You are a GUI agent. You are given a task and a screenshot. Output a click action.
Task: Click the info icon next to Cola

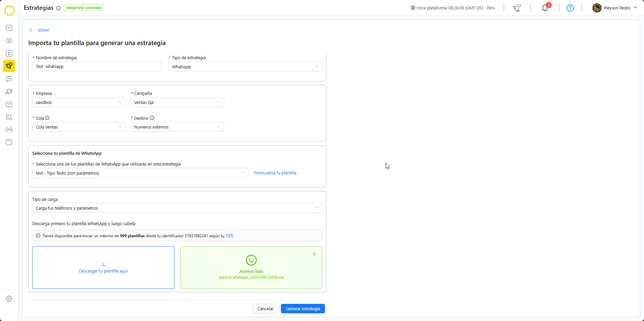click(47, 118)
